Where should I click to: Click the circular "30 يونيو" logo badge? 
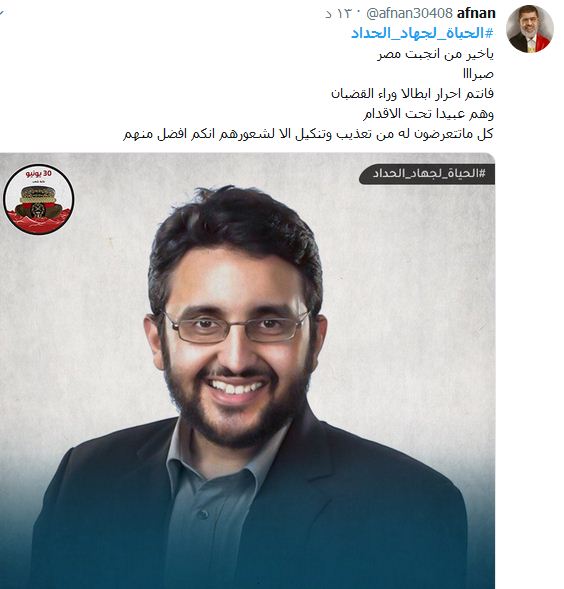(39, 199)
